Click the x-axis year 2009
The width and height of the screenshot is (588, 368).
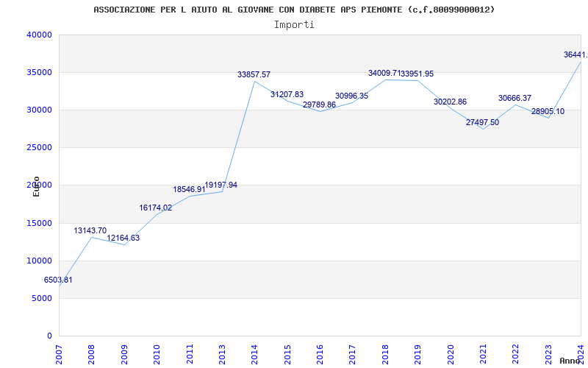(124, 354)
